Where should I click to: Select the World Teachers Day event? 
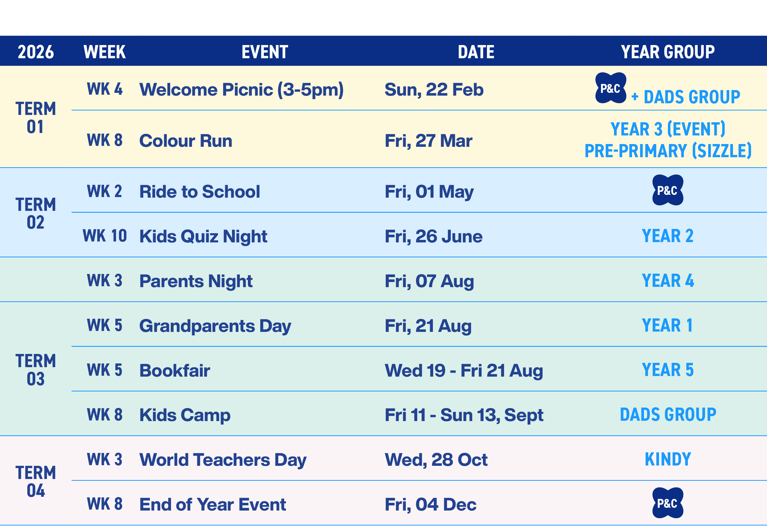point(223,460)
